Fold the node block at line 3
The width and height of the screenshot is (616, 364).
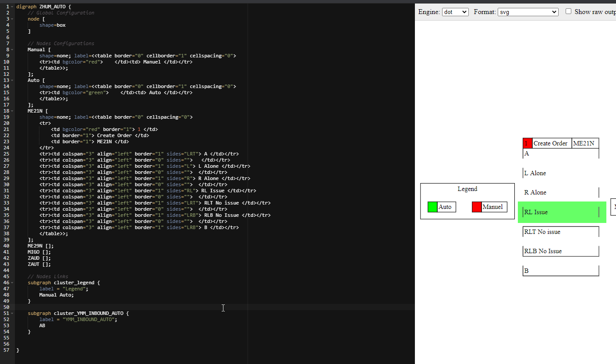click(x=12, y=19)
